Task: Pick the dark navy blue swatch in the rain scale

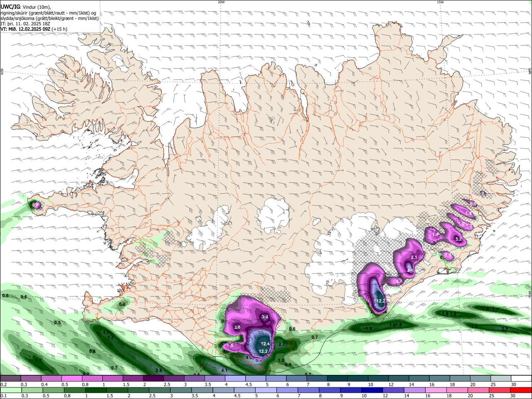Action: (371, 390)
